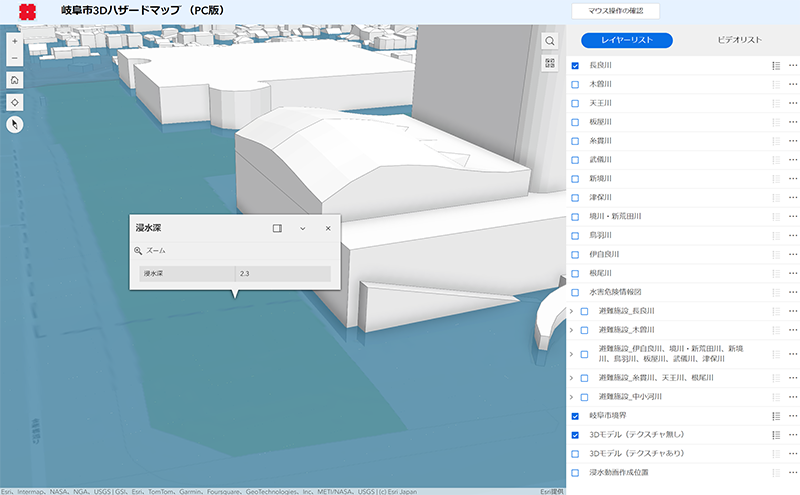Expand 避難施設_伊自良川、境川 multi-river group
The image size is (800, 495).
tap(571, 354)
